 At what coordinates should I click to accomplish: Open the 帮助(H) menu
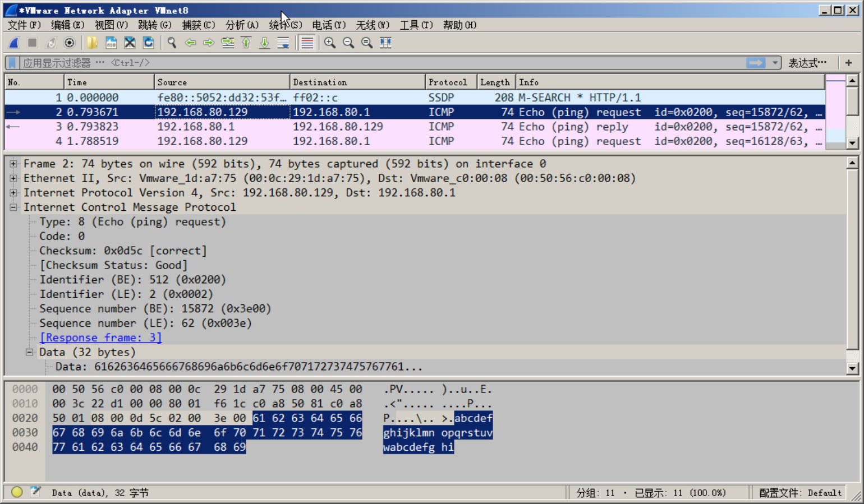[x=459, y=25]
